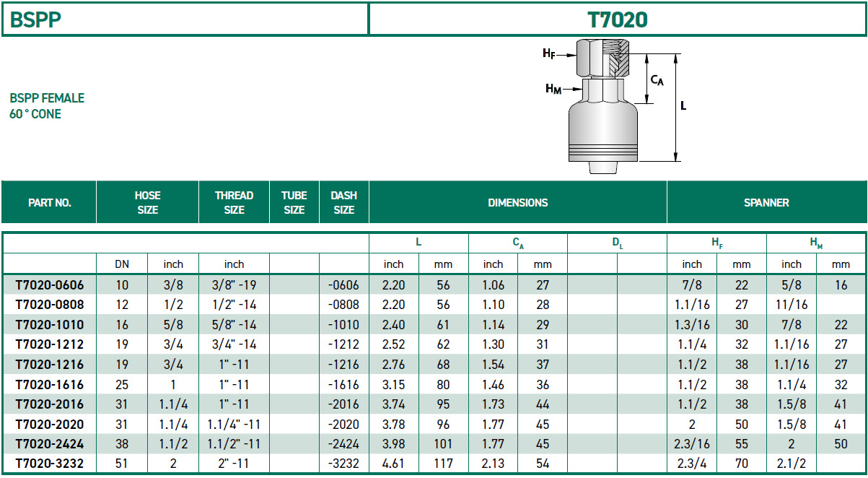
Task: Click CA inch value 2.13
Action: [x=494, y=464]
